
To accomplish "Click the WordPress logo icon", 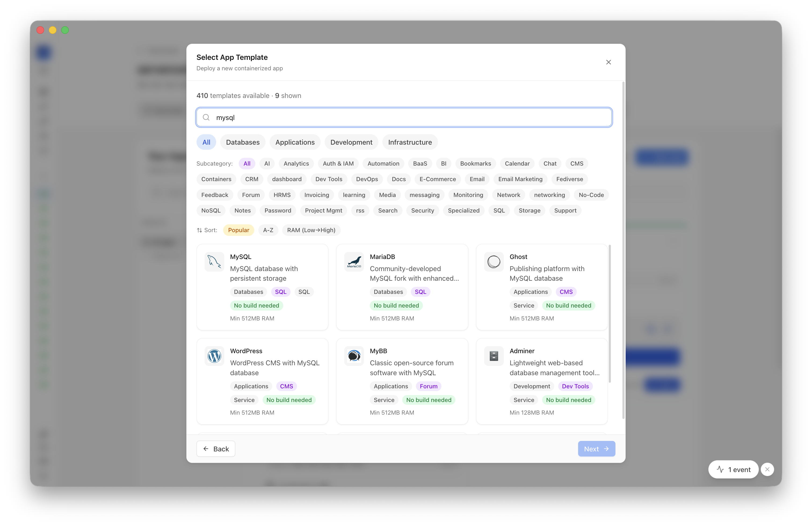I will click(x=214, y=356).
